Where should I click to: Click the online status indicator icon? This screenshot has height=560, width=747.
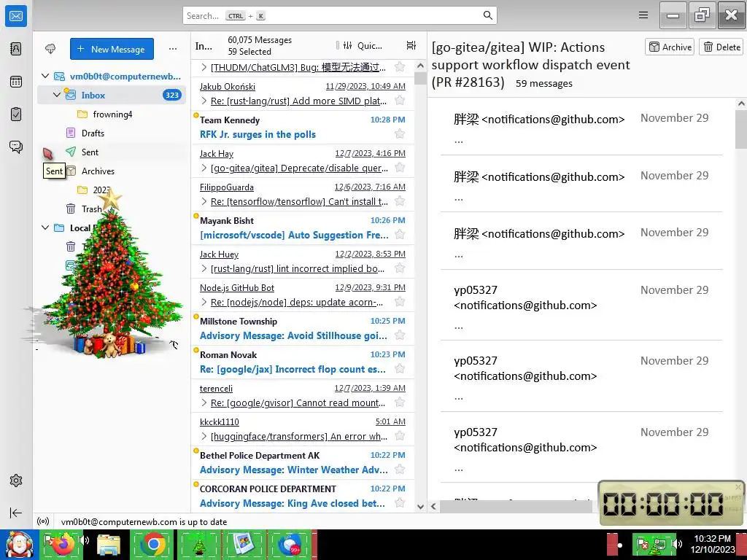point(43,521)
